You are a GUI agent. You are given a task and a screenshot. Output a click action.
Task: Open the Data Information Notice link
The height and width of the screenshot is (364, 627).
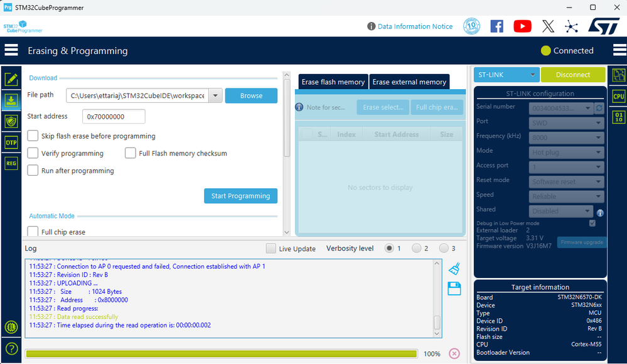coord(415,26)
